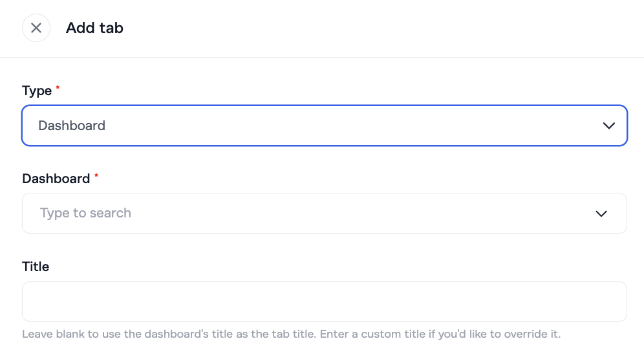Click the chevron arrow in Dashboard search

tap(601, 213)
